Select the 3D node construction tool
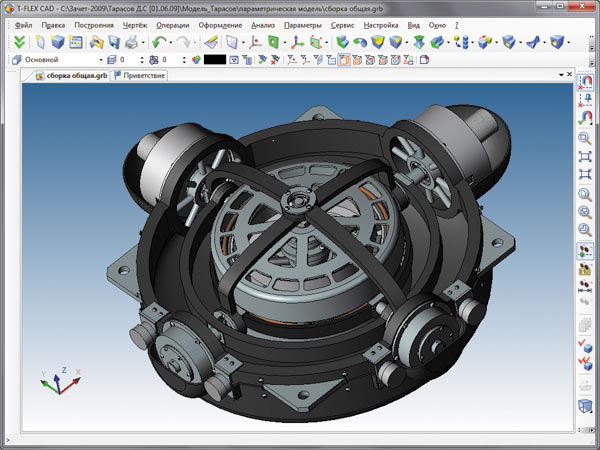 255,42
